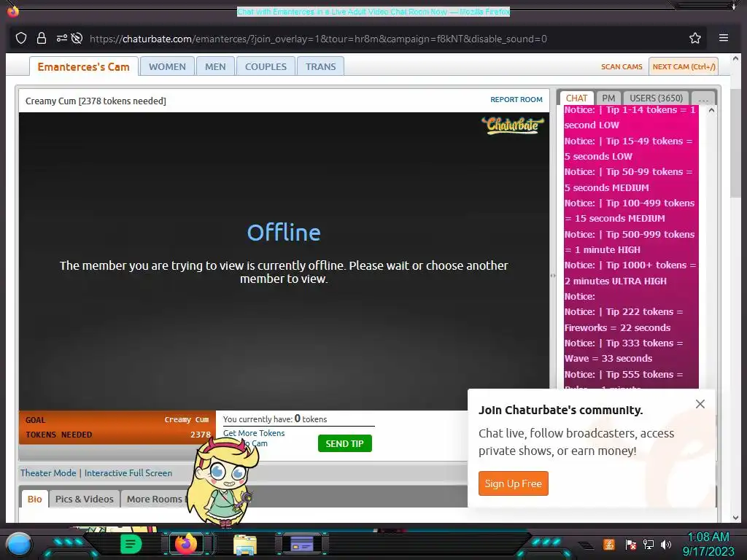Open the Pics & Videos tab
Image resolution: width=747 pixels, height=560 pixels.
pos(85,499)
